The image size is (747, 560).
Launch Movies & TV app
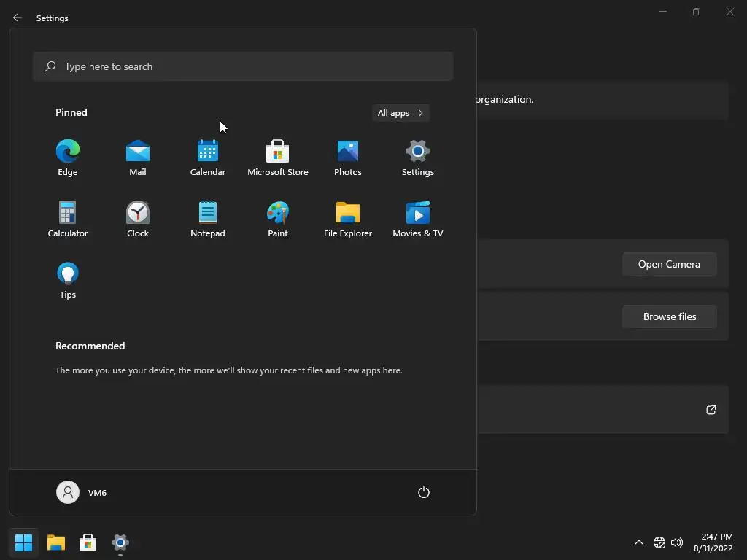click(x=418, y=219)
